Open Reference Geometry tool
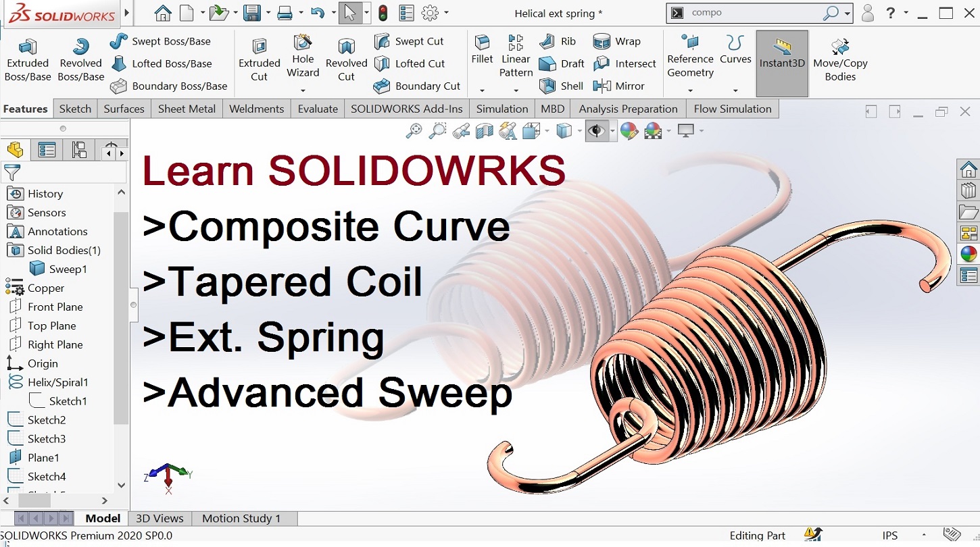Viewport: 980px width, 547px height. pyautogui.click(x=690, y=57)
